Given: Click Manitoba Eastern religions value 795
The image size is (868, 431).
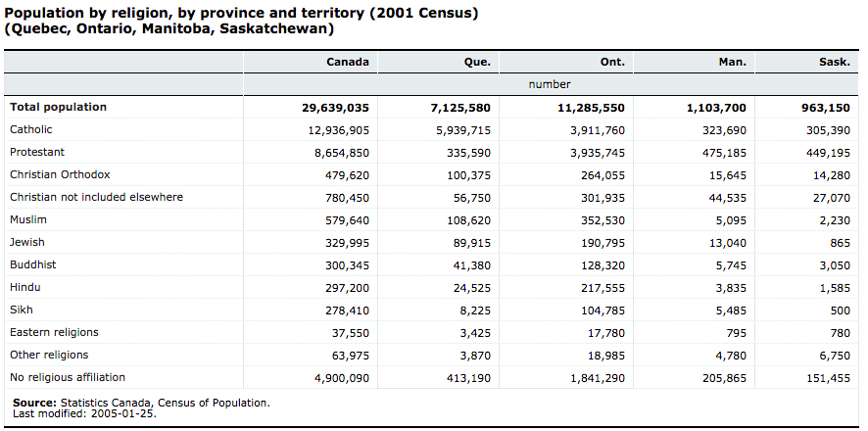Looking at the screenshot, I should 738,334.
